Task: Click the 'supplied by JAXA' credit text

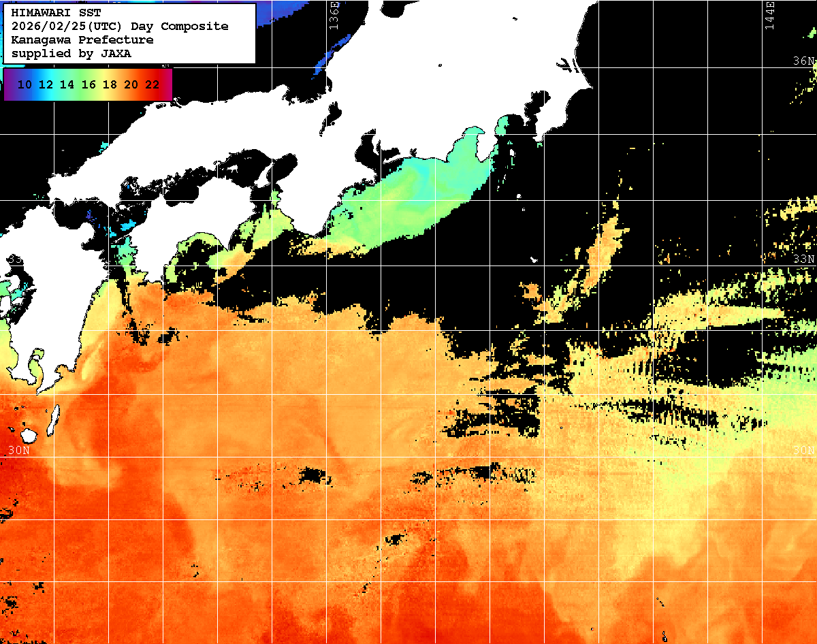Action: (71, 54)
